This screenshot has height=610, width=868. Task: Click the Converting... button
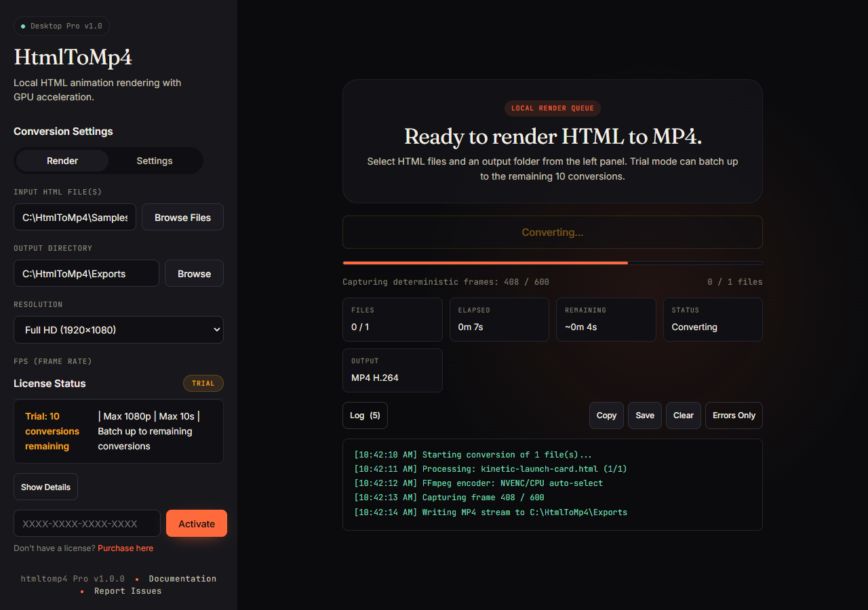[x=553, y=232]
